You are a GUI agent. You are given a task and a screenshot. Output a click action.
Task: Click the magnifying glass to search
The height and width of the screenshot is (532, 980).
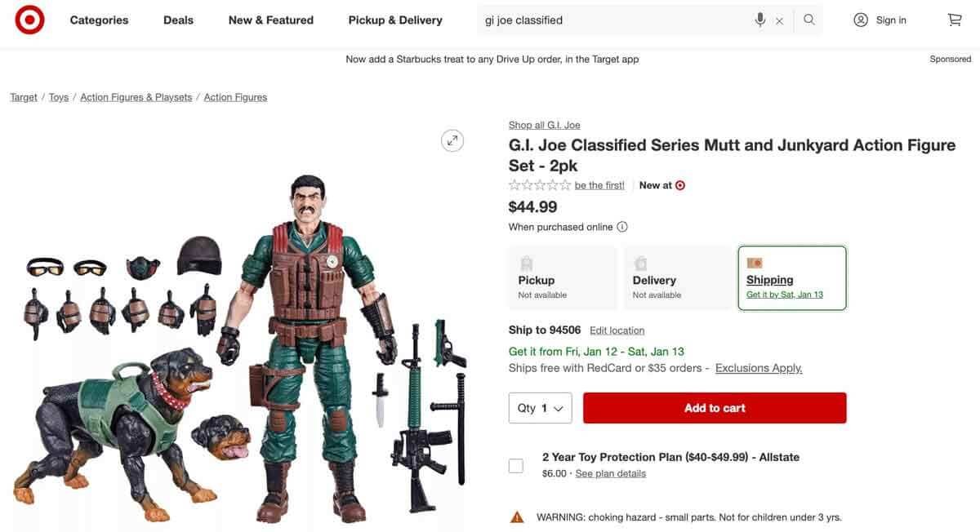click(x=808, y=18)
